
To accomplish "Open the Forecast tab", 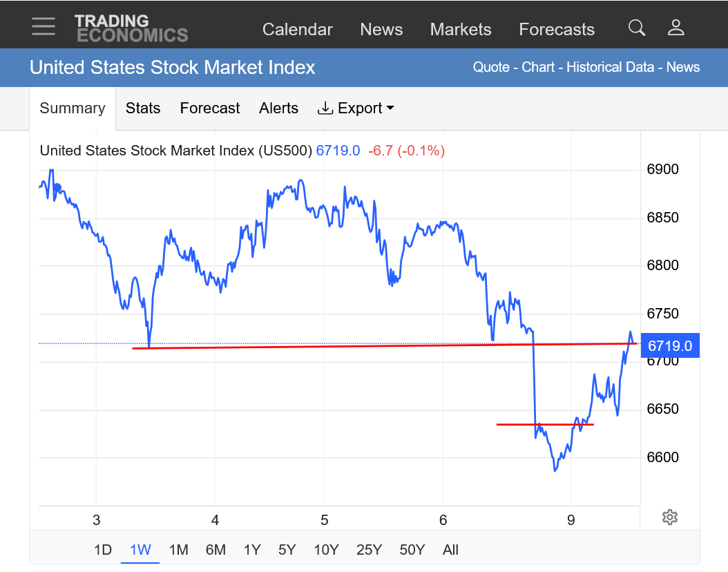I will click(209, 108).
